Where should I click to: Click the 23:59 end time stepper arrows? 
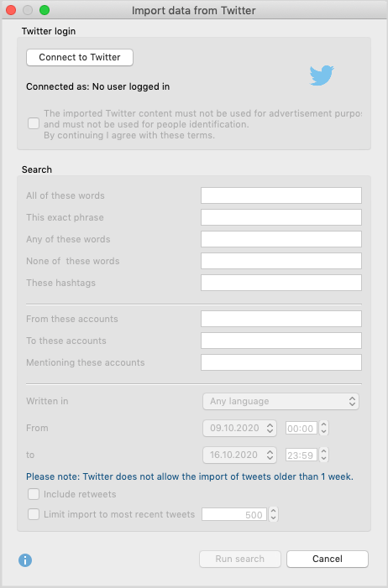(x=324, y=455)
